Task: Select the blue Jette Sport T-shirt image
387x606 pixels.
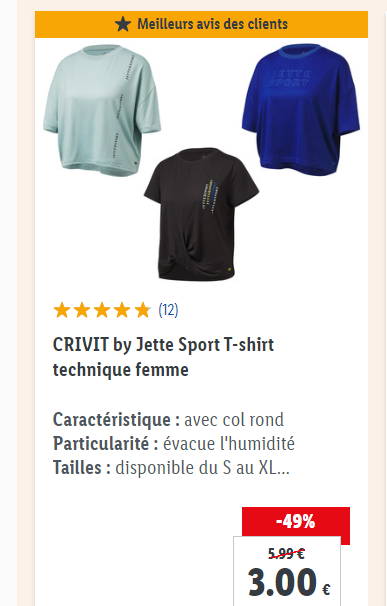Action: tap(301, 109)
